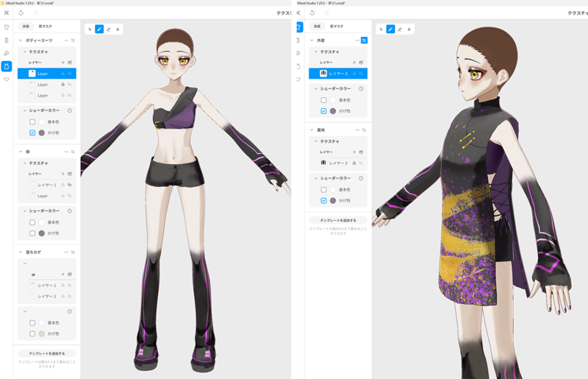Open the heart-shaped category in left sidebar
This screenshot has height=379, width=588.
tap(7, 79)
